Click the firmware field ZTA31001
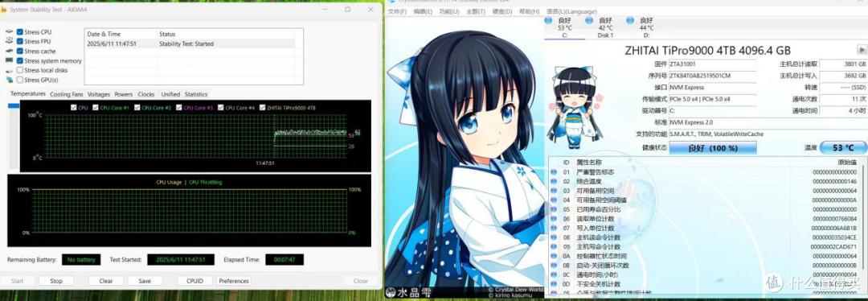Viewport: 868px width, 301px height. 712,64
